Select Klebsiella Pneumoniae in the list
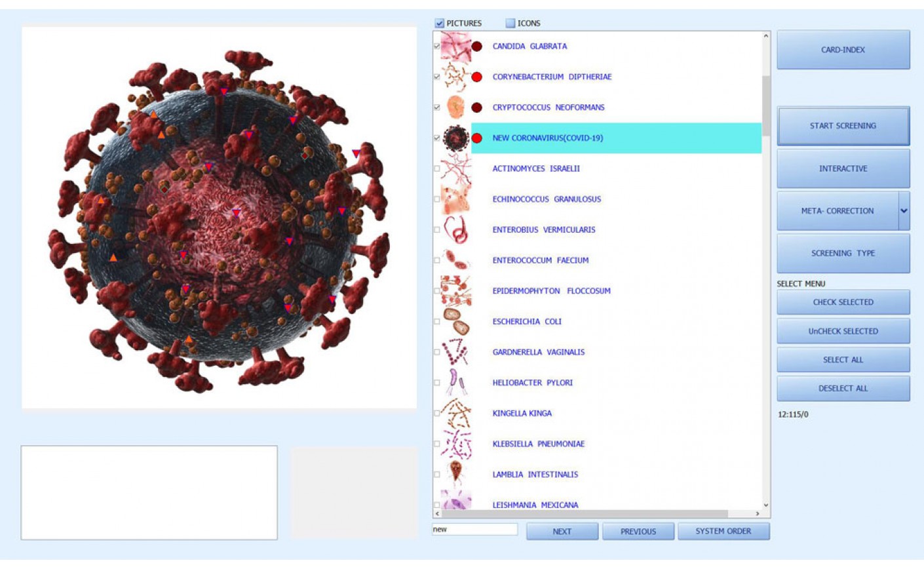924x569 pixels. pyautogui.click(x=538, y=444)
